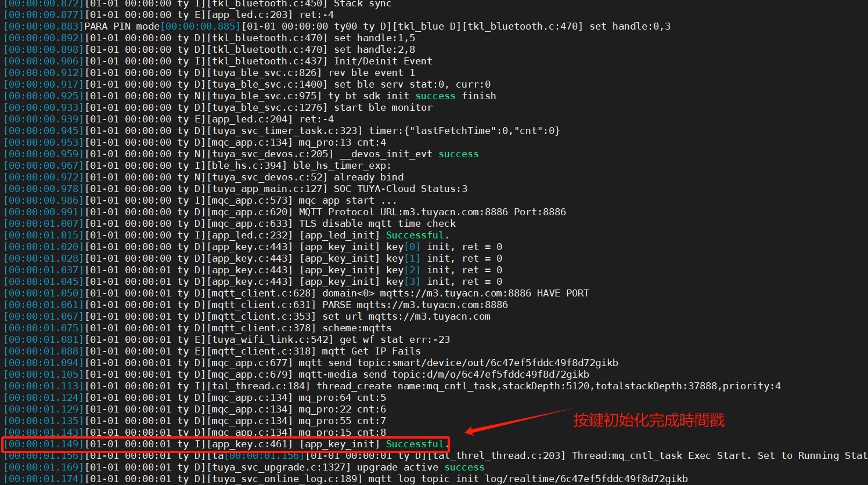Select 'PARA PIN mode' log text
Viewport: 868px width, 485px height.
coord(122,26)
